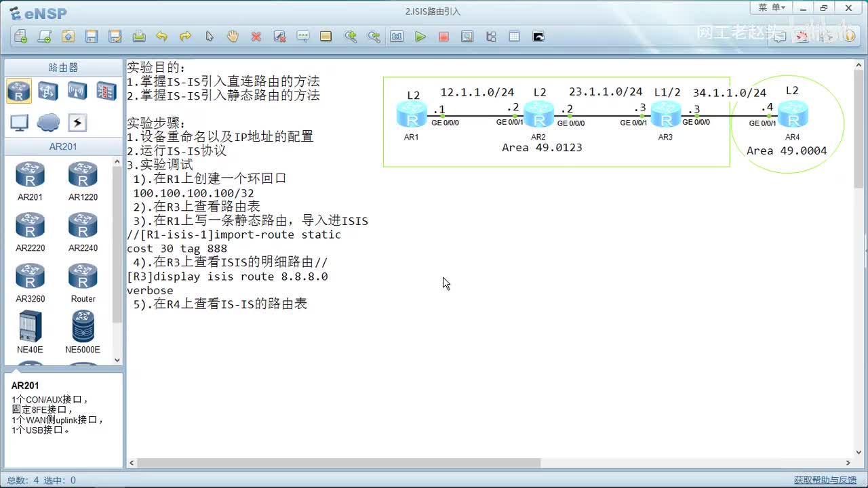Start devices with green play icon
868x488 pixels.
(x=420, y=37)
